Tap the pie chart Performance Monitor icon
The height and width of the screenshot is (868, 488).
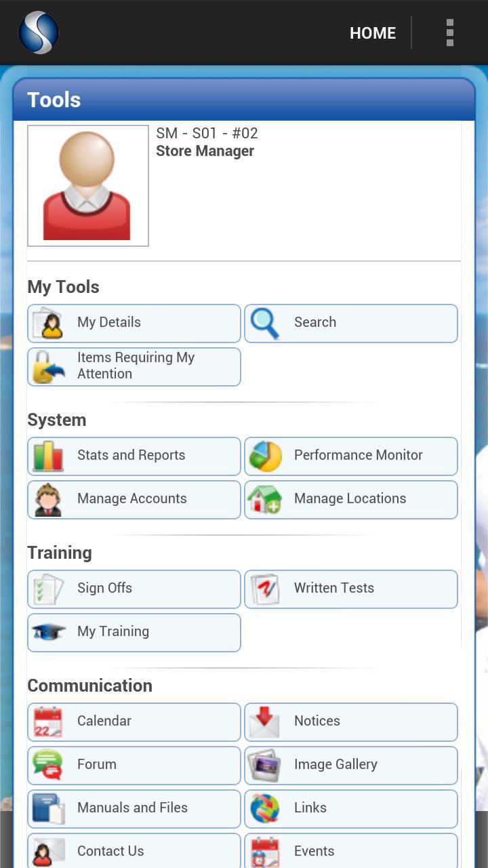[x=265, y=456]
